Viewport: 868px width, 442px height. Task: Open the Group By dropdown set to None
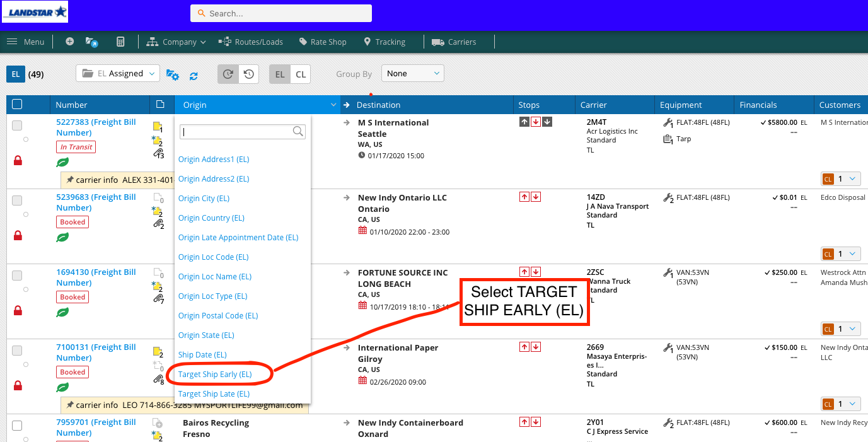click(412, 73)
